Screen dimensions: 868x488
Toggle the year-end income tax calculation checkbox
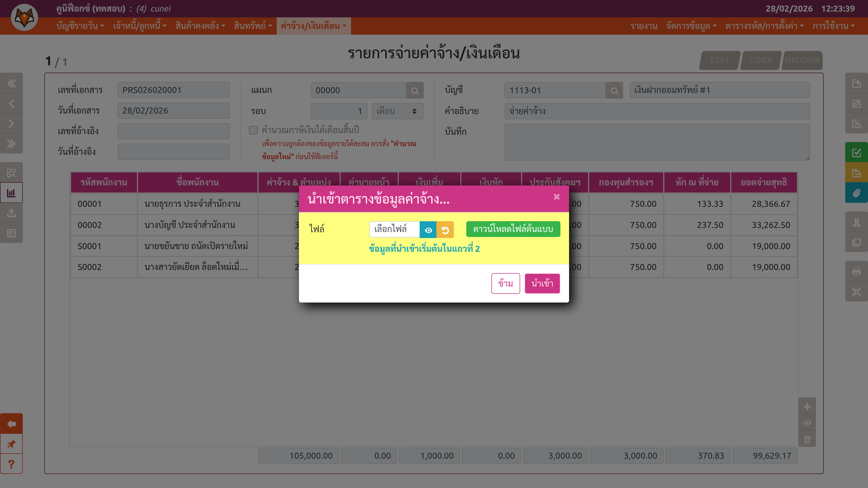tap(253, 130)
